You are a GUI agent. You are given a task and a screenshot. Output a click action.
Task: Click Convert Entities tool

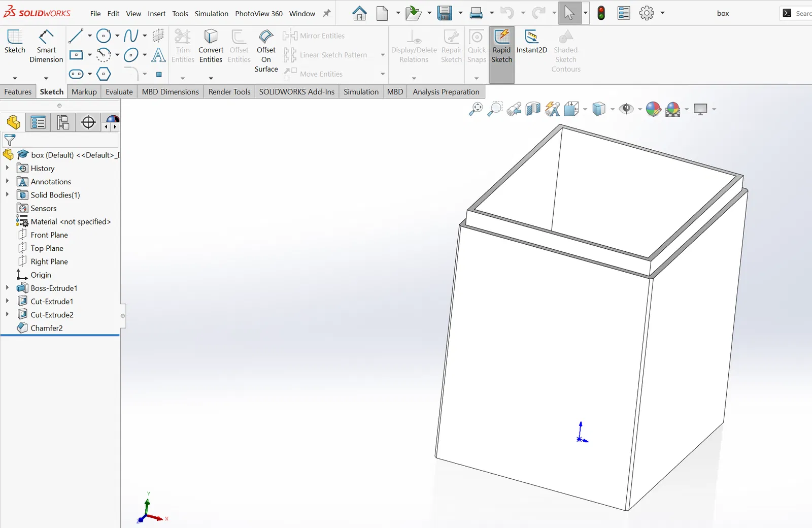(211, 46)
